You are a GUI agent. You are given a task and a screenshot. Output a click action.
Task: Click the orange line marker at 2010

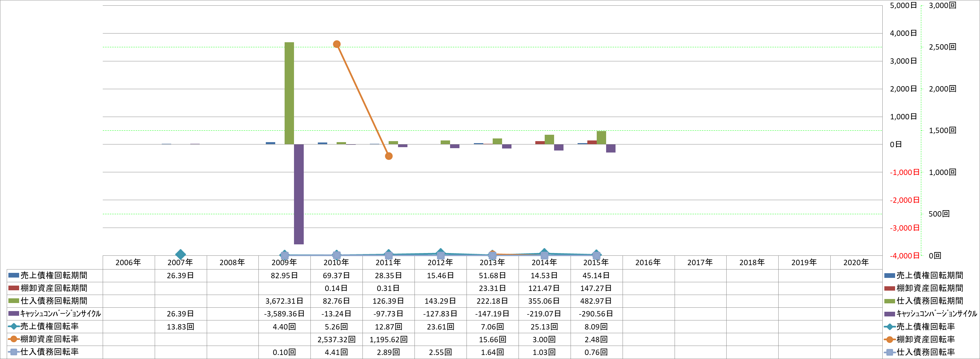pyautogui.click(x=337, y=44)
